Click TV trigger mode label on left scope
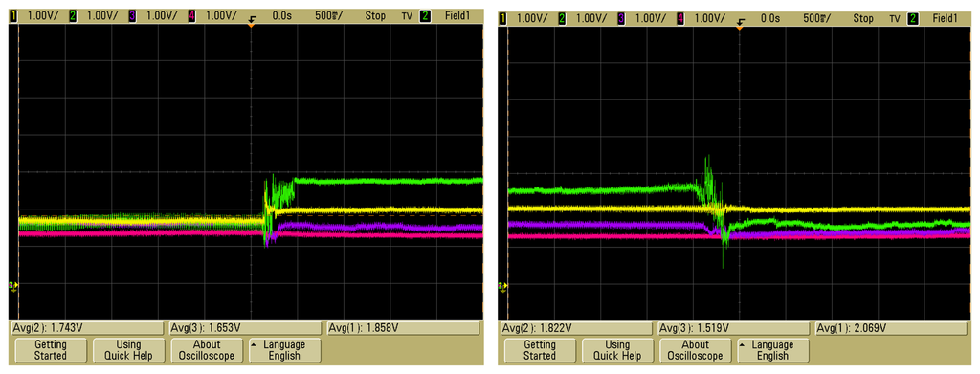 pyautogui.click(x=407, y=17)
